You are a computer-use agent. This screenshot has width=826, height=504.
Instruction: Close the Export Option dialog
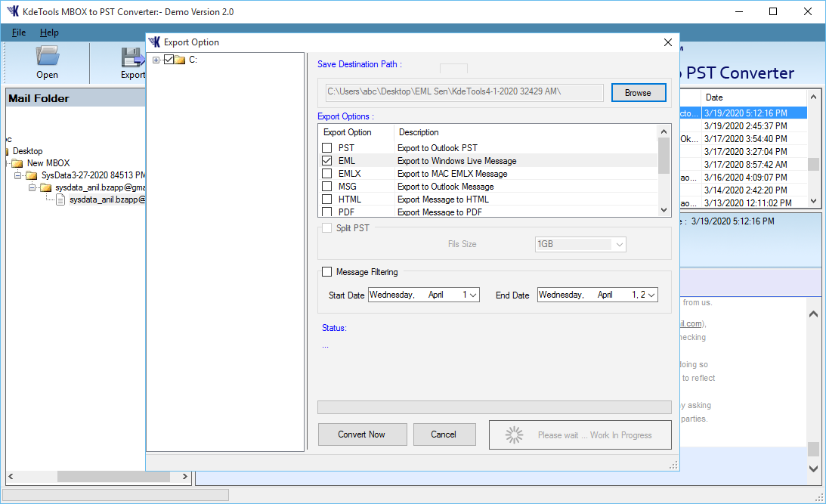pyautogui.click(x=668, y=42)
